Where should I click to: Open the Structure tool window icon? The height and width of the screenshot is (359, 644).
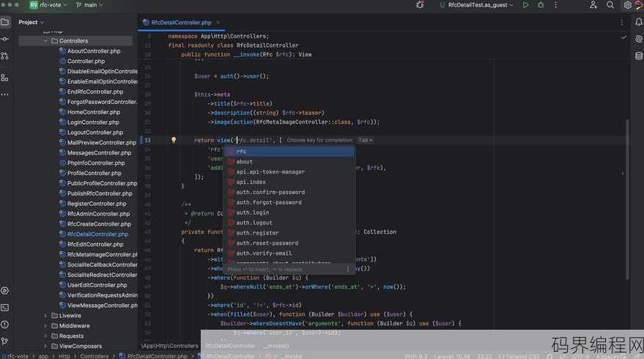click(x=5, y=78)
